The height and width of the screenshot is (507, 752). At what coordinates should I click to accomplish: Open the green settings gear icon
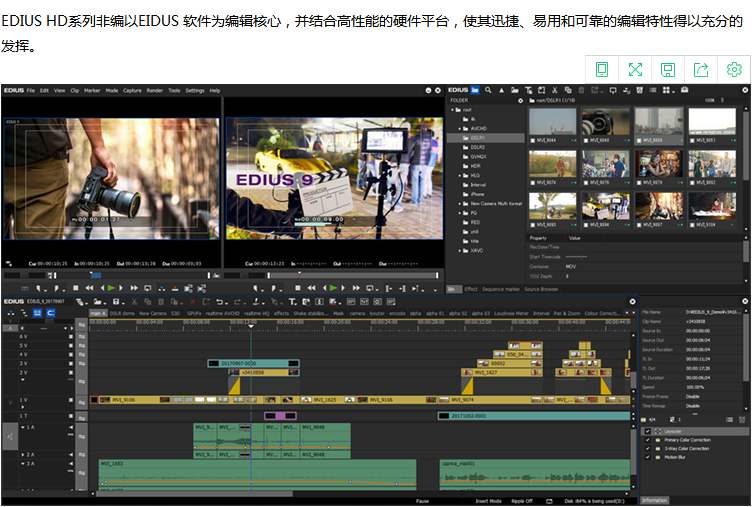[734, 69]
